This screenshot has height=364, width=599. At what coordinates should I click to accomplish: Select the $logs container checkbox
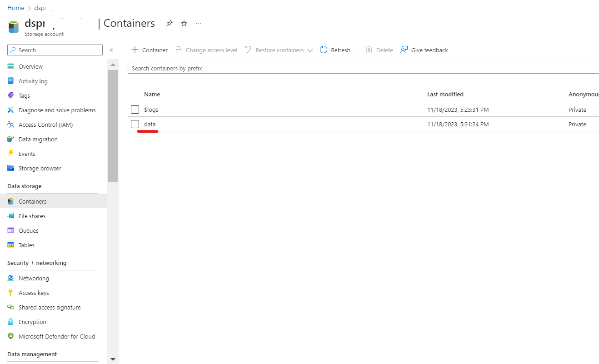pyautogui.click(x=135, y=110)
